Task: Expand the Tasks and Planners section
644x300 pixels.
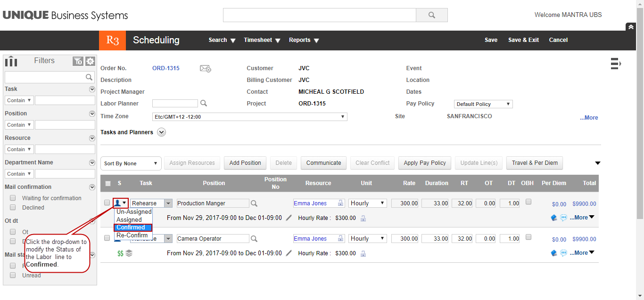Action: coord(162,132)
